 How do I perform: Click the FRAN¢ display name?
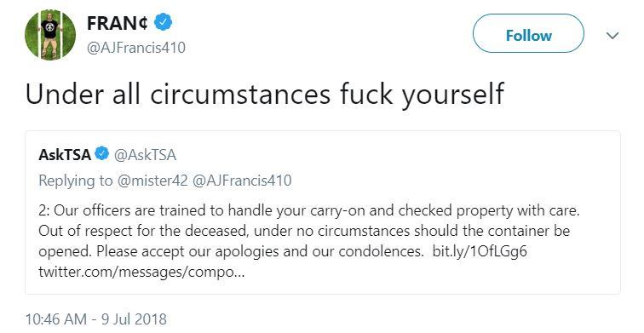pos(117,23)
